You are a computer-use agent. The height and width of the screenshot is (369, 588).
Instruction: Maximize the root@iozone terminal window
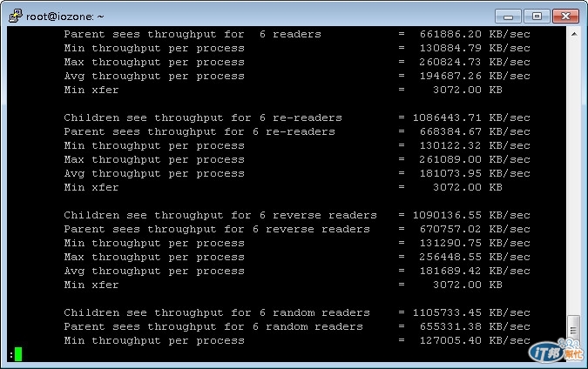pyautogui.click(x=537, y=17)
